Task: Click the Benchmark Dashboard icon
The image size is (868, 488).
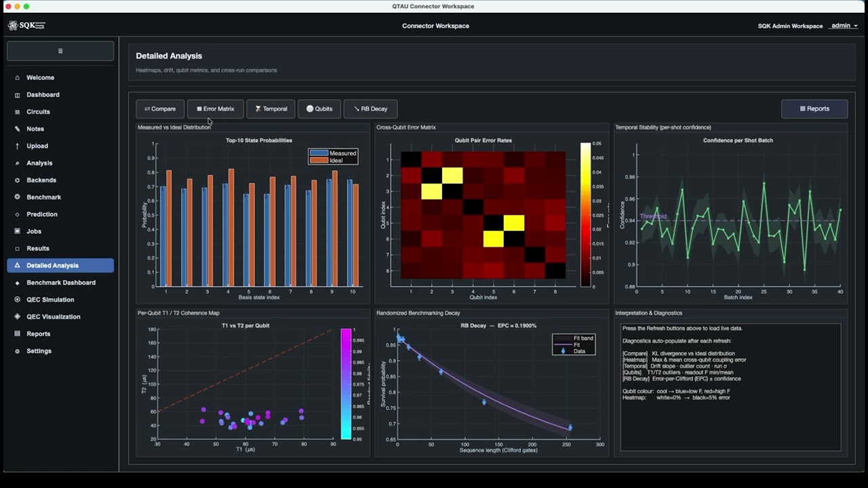Action: point(18,283)
